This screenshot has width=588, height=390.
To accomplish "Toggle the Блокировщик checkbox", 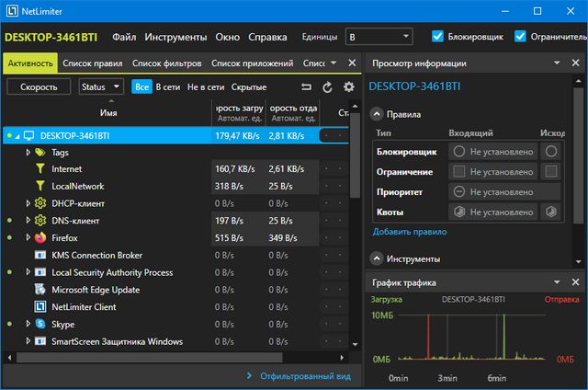I will point(437,37).
